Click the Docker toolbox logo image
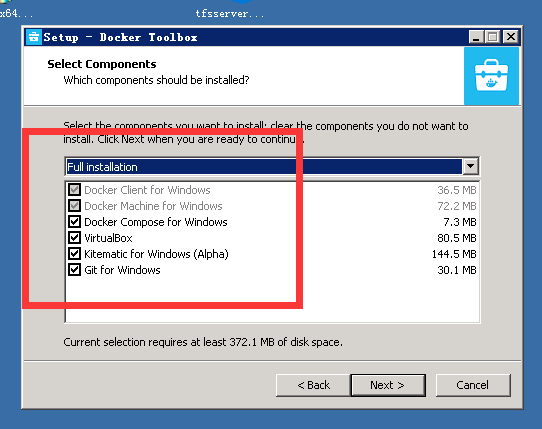 pos(491,76)
